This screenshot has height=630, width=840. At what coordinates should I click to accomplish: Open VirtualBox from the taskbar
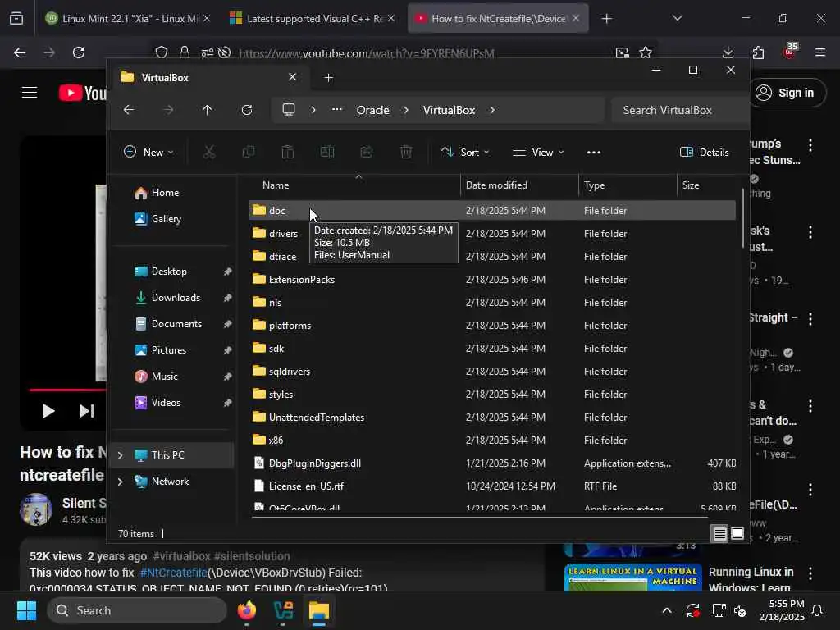283,610
